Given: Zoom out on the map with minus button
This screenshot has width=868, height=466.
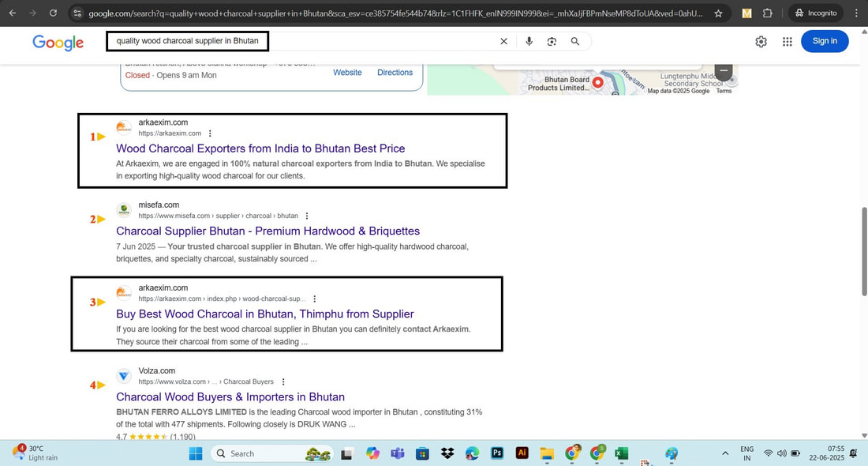Looking at the screenshot, I should (x=723, y=70).
